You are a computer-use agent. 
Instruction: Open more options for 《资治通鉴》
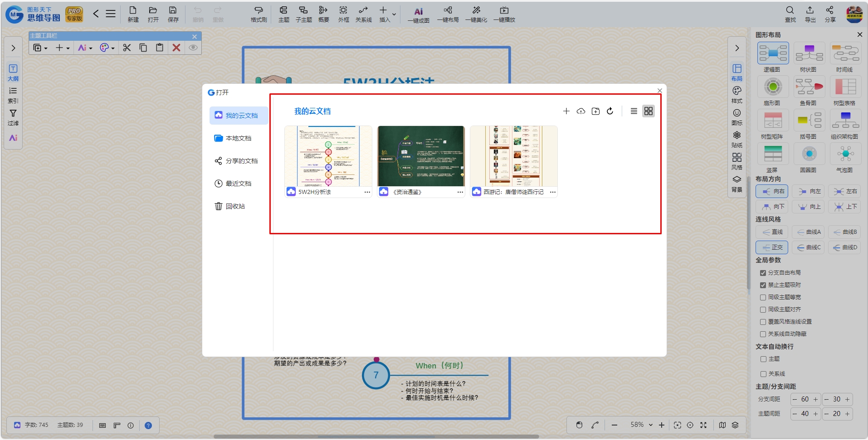pos(460,192)
